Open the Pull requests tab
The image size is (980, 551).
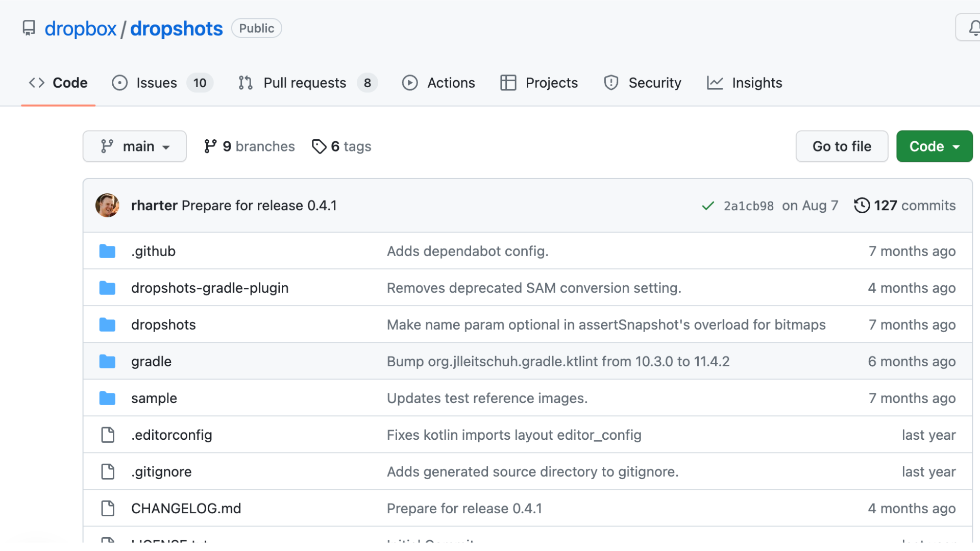(304, 83)
